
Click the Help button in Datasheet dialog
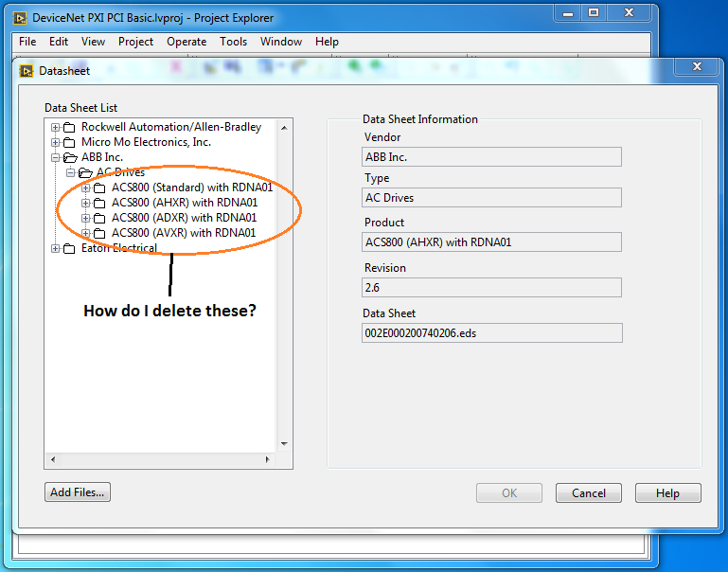click(x=667, y=493)
